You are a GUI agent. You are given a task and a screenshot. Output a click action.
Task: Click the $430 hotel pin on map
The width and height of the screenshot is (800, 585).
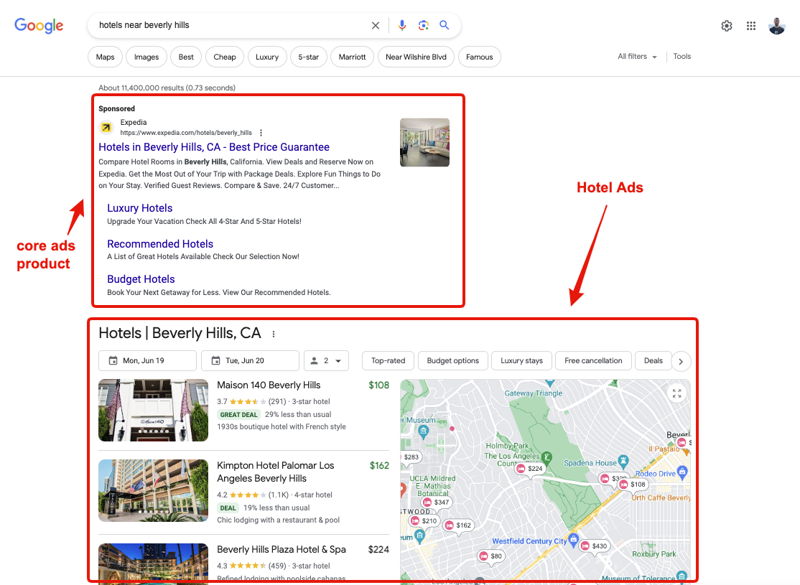coord(594,546)
